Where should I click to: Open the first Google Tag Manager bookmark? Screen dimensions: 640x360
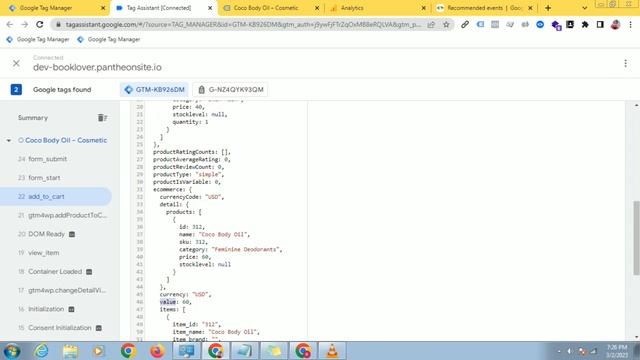pyautogui.click(x=38, y=39)
